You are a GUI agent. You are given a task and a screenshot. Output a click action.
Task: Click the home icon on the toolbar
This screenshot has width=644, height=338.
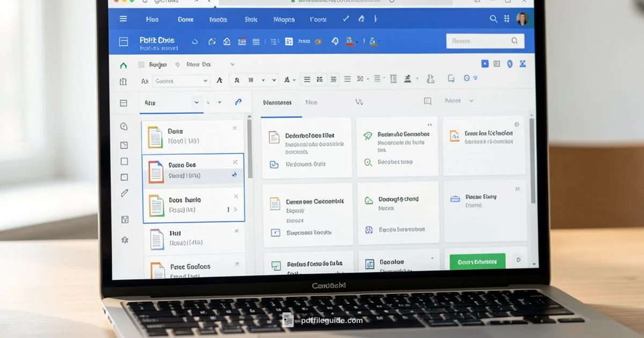coord(226,41)
